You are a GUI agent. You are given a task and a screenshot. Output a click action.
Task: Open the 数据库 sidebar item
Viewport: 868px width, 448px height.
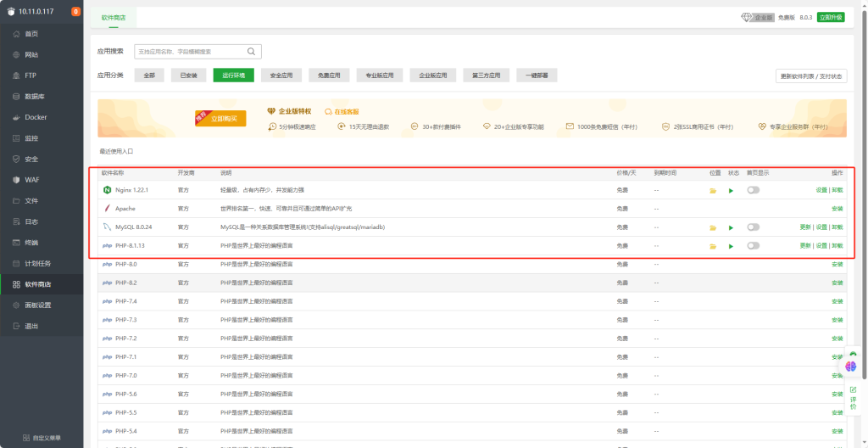tap(42, 97)
